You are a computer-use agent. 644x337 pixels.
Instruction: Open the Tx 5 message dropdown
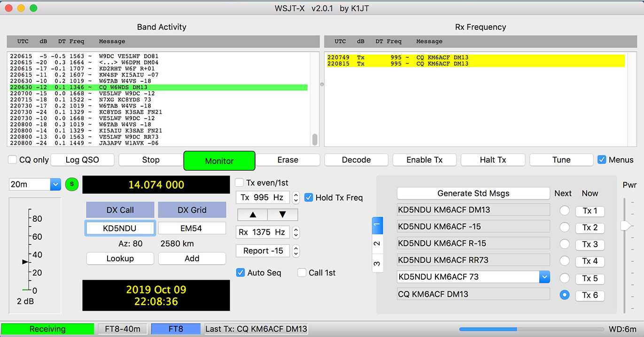click(544, 277)
